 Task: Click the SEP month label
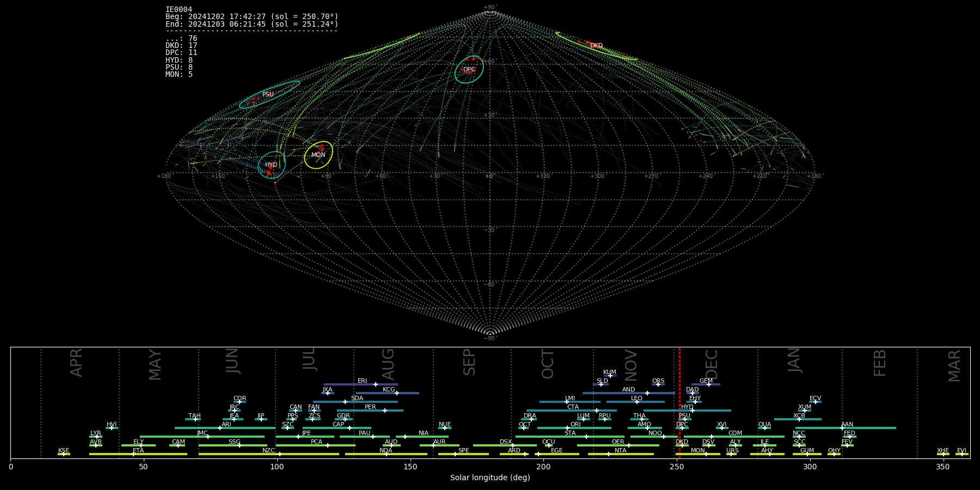(469, 363)
